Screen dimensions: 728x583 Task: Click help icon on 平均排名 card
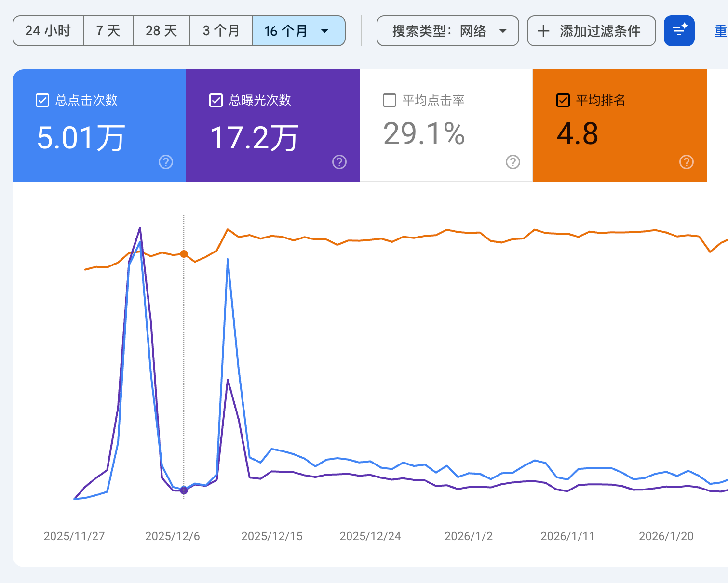(687, 162)
